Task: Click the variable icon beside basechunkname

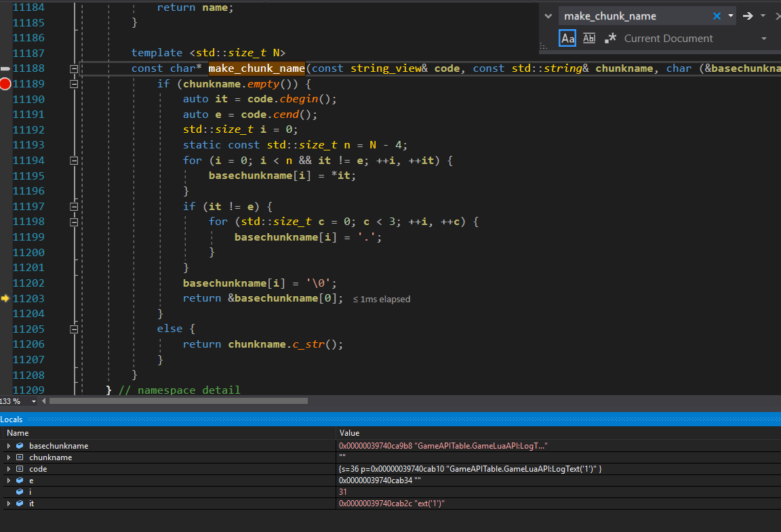Action: [19, 445]
